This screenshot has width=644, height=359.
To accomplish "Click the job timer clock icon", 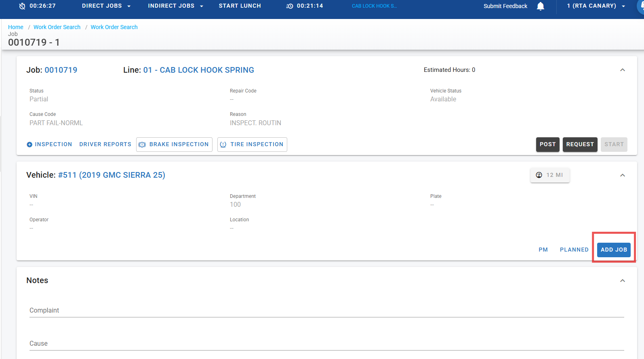I will (x=290, y=6).
